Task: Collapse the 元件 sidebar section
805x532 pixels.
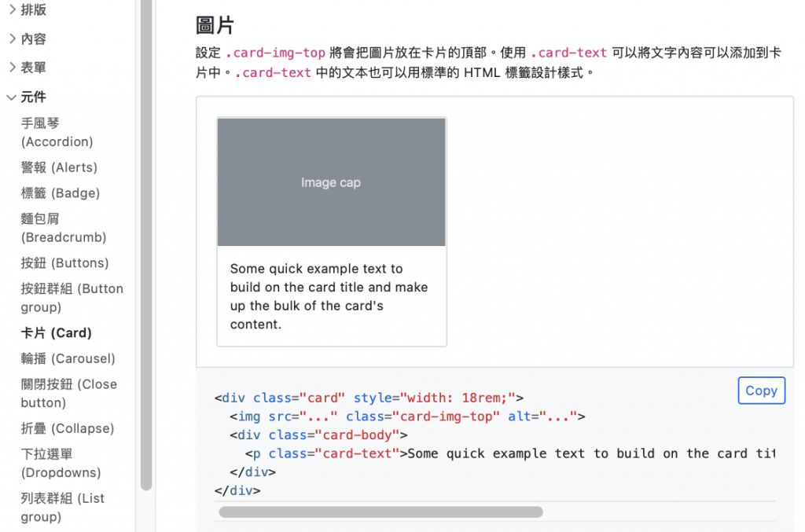Action: point(27,97)
